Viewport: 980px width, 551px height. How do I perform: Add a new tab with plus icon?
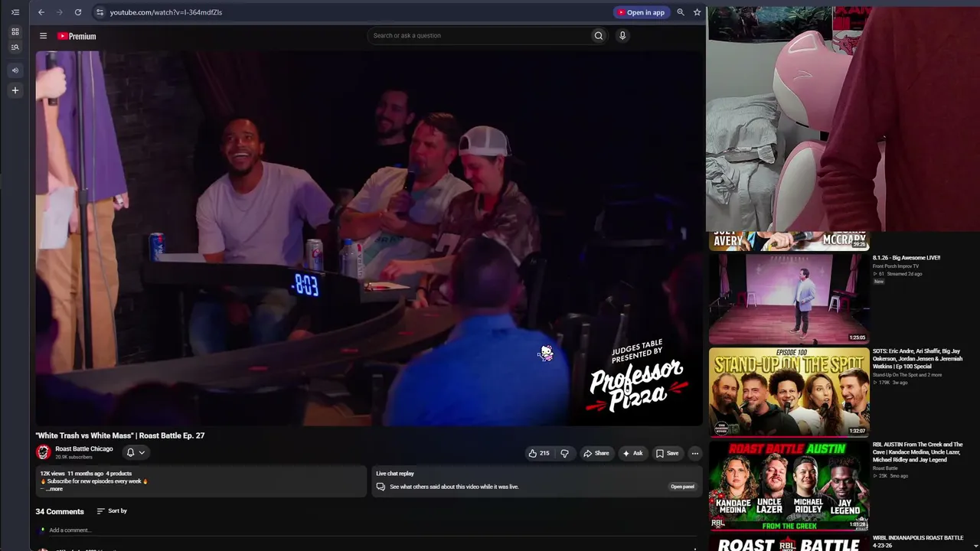coord(15,90)
